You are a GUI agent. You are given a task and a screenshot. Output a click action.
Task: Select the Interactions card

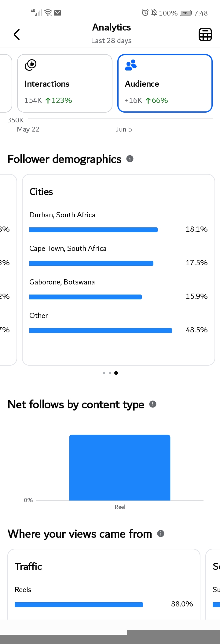pos(65,83)
